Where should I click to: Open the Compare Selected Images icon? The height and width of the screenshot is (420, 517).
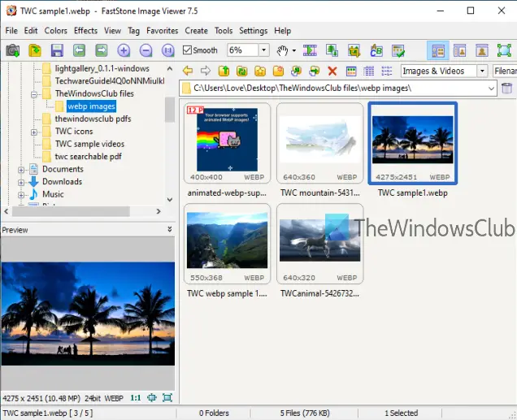(332, 50)
